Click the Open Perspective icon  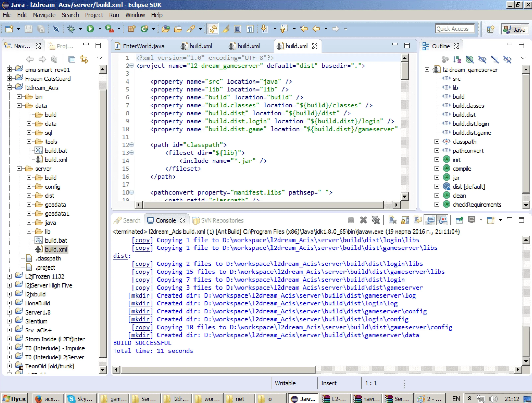490,29
